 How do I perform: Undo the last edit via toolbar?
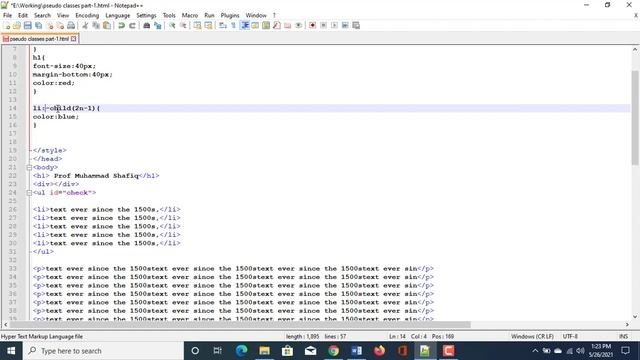click(121, 25)
